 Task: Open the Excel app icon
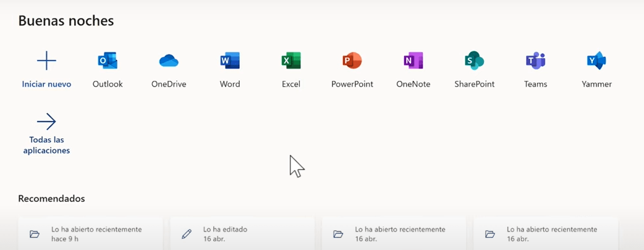[x=291, y=60]
